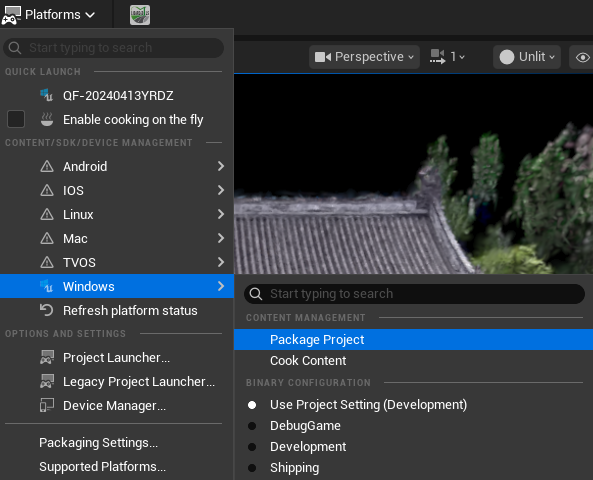Open Project Launcher...
593x480 pixels.
pos(117,357)
